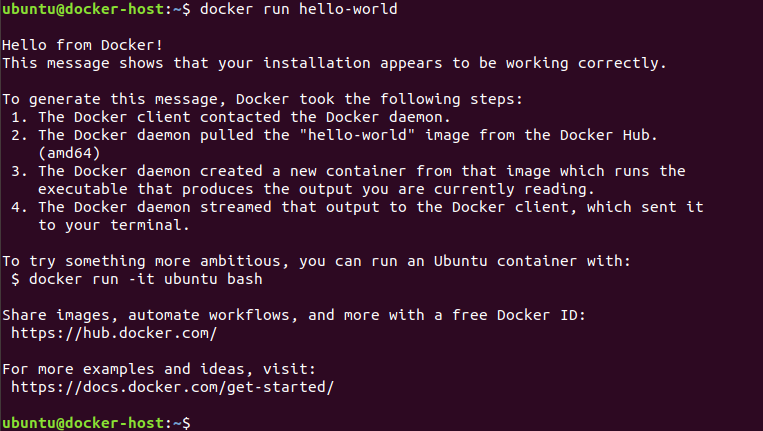Click the 'Share images, automate workflows' line
Image resolution: width=763 pixels, height=431 pixels.
tap(294, 315)
